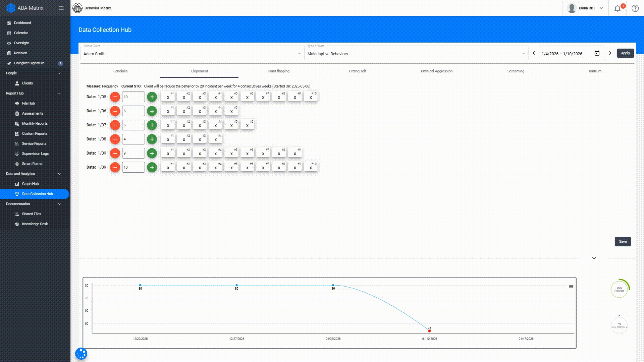Viewport: 644px width, 362px height.
Task: Switch to the Hand flapping tab
Action: click(x=278, y=71)
